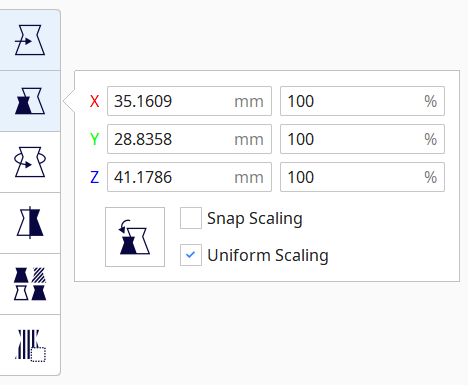Disable Uniform Scaling checkbox
This screenshot has width=468, height=385.
(x=191, y=255)
